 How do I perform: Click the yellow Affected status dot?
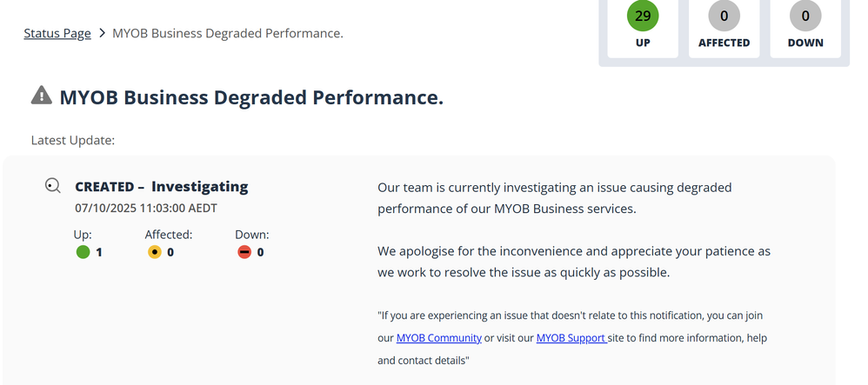(155, 253)
